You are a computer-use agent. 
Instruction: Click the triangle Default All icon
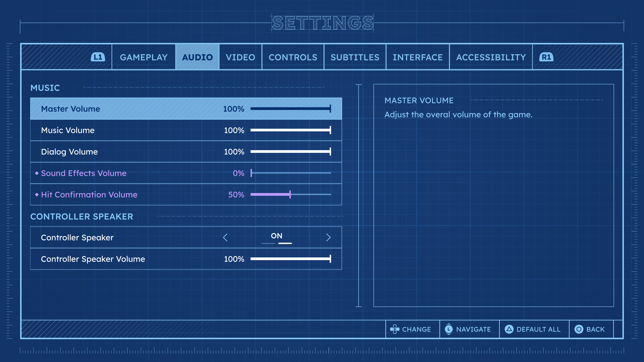pyautogui.click(x=509, y=329)
